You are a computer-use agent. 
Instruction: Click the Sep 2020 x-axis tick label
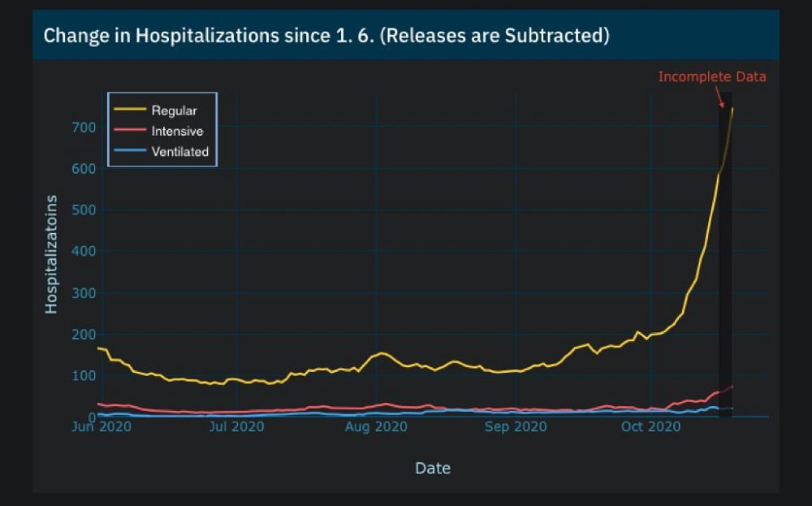click(x=516, y=426)
